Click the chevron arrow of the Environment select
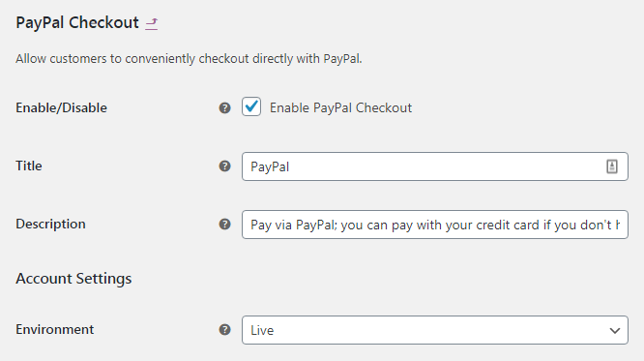Image resolution: width=644 pixels, height=361 pixels. [615, 331]
